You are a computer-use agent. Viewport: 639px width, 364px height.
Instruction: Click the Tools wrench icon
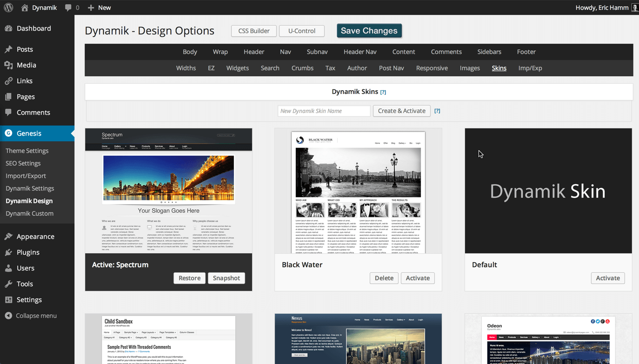point(8,284)
